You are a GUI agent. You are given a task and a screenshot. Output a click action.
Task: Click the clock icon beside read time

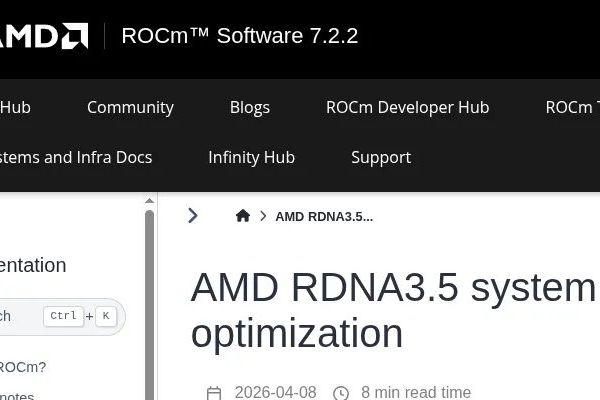click(x=341, y=393)
